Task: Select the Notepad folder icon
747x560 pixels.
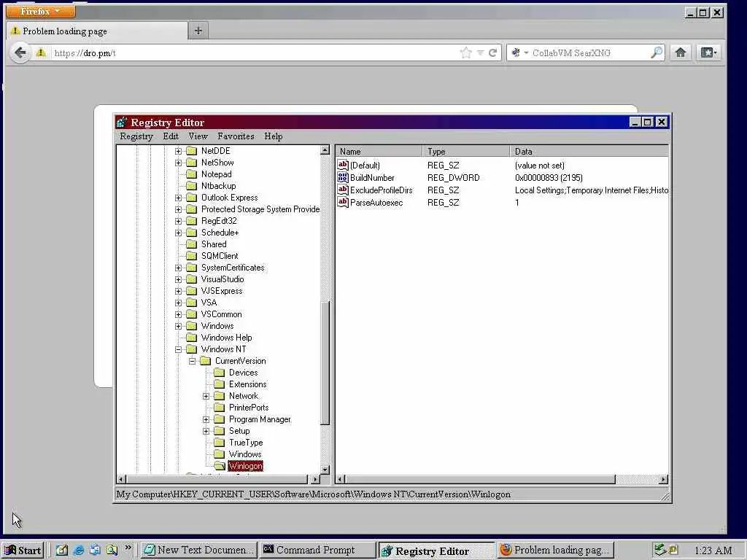Action: tap(192, 174)
